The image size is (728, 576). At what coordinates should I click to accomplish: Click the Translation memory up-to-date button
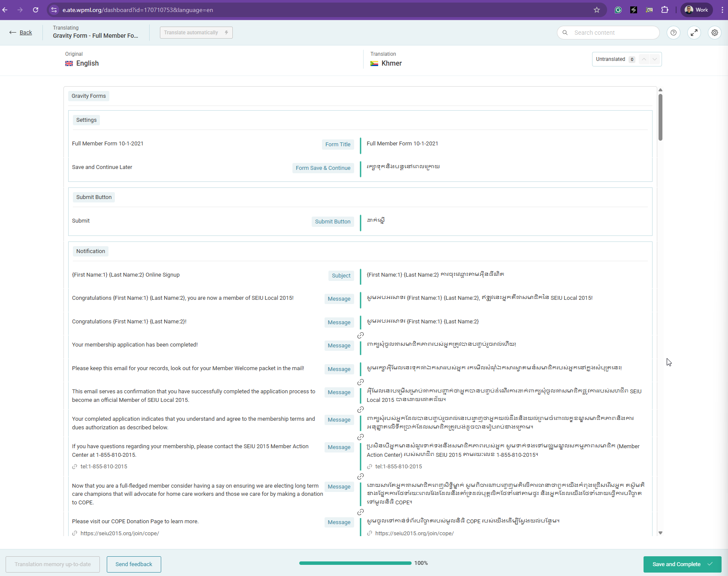pos(53,564)
